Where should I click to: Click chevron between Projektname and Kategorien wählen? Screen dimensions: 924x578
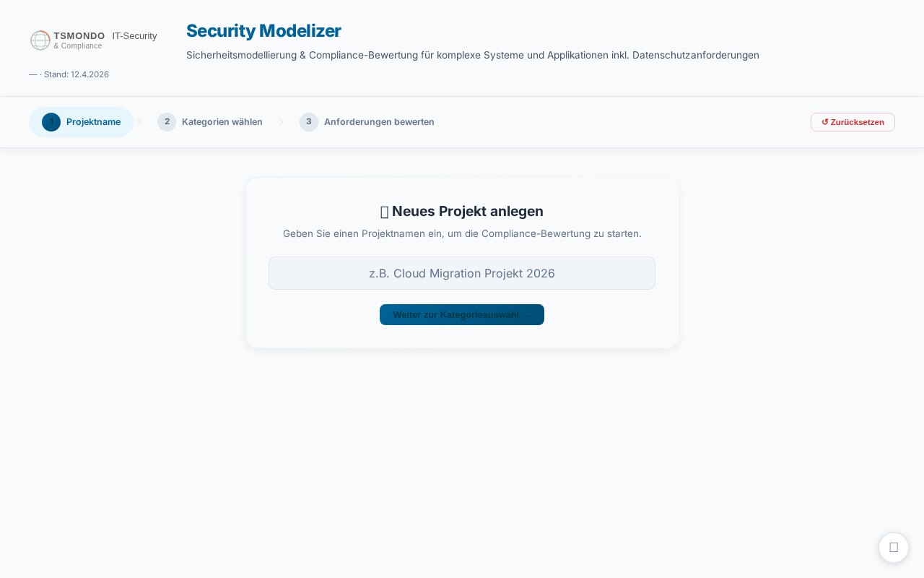coord(139,122)
